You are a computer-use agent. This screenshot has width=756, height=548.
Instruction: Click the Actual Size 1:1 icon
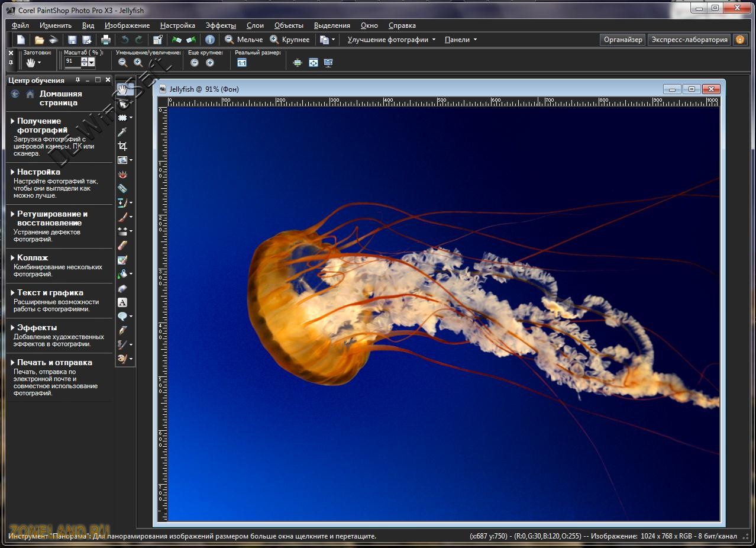coord(242,63)
